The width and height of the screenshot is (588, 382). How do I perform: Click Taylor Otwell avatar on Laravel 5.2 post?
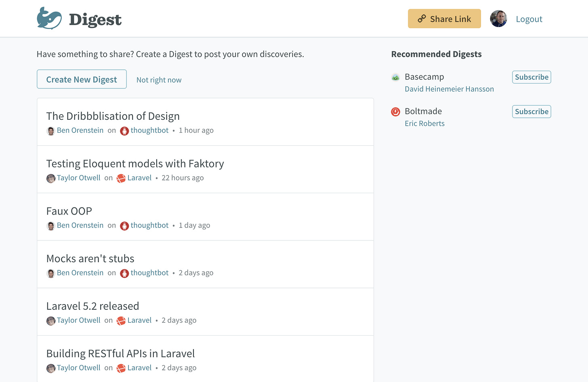(51, 321)
